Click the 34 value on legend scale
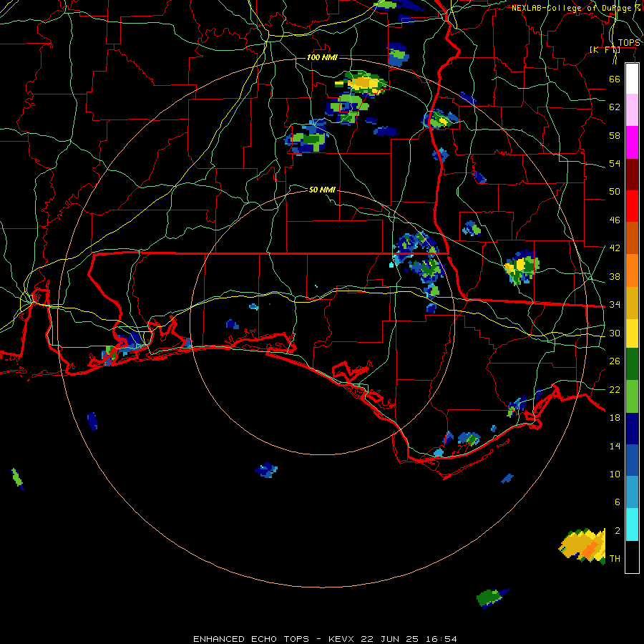This screenshot has width=644, height=644. [615, 304]
